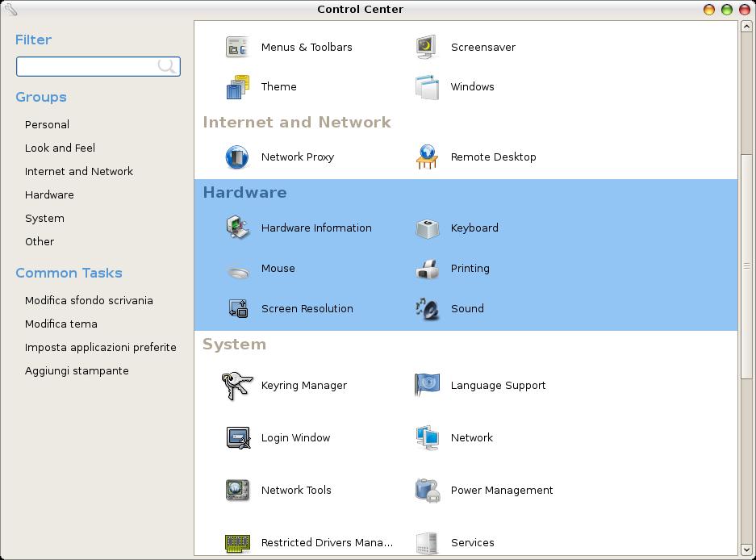The image size is (756, 560).
Task: Click the Network Proxy icon
Action: (237, 157)
